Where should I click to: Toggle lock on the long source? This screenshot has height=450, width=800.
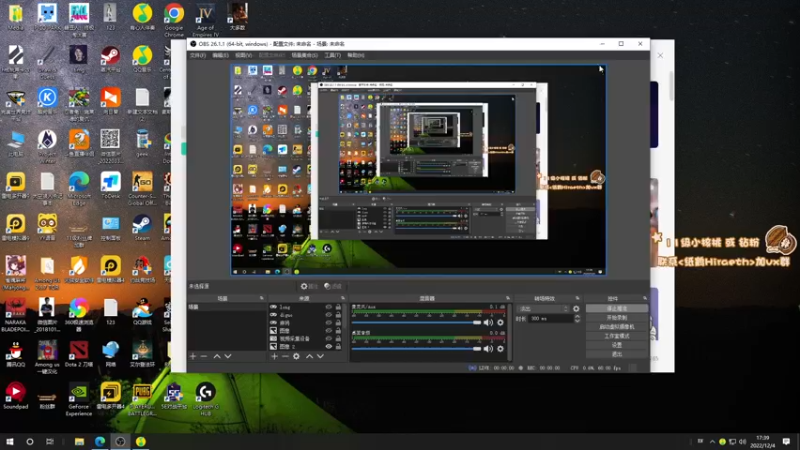point(338,308)
